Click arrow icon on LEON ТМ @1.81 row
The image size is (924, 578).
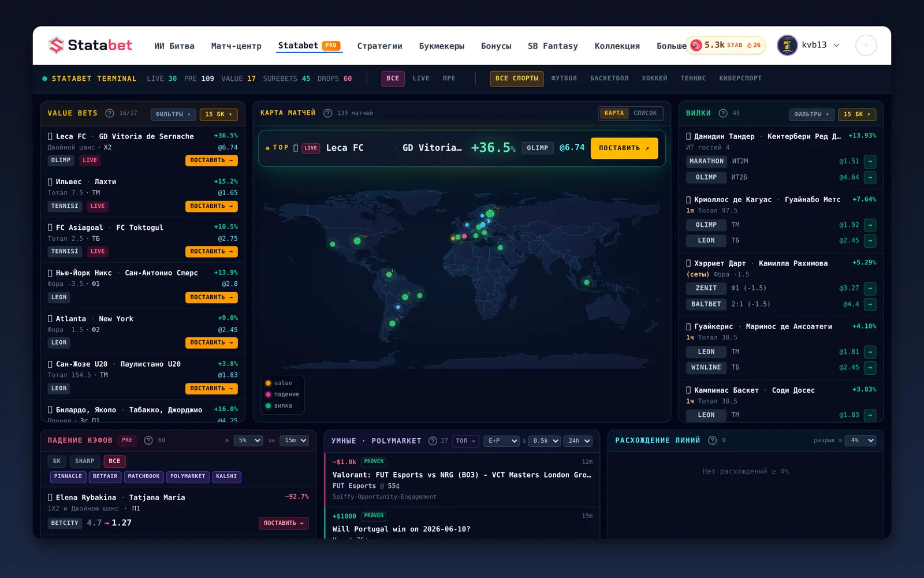point(870,352)
